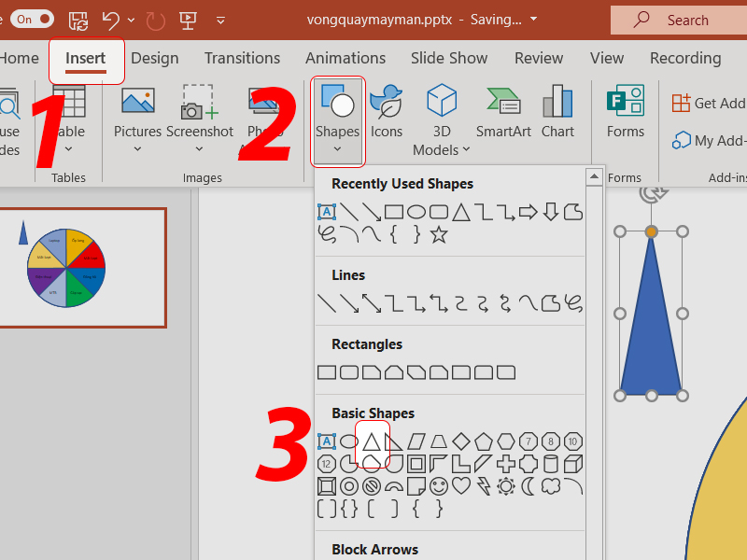Switch to the Design tab
This screenshot has height=560, width=747.
point(154,58)
